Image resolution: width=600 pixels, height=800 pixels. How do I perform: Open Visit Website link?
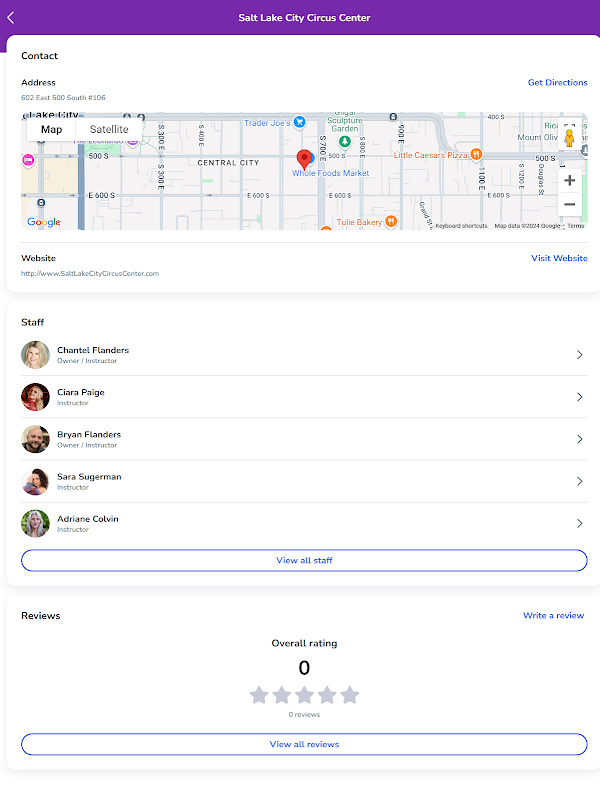coord(559,258)
